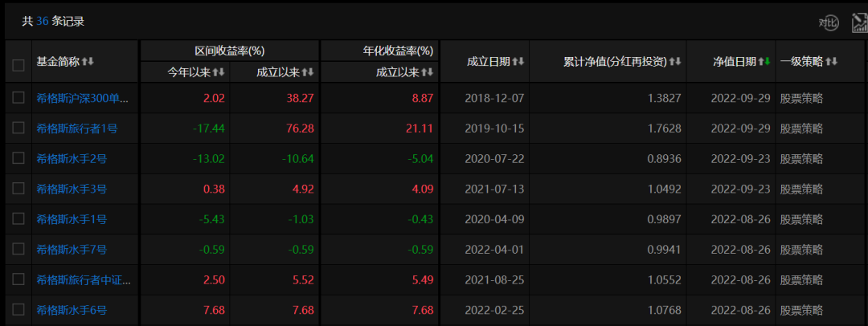868x326 pixels.
Task: Select the 76.28 since-inception cell
Action: pyautogui.click(x=300, y=129)
